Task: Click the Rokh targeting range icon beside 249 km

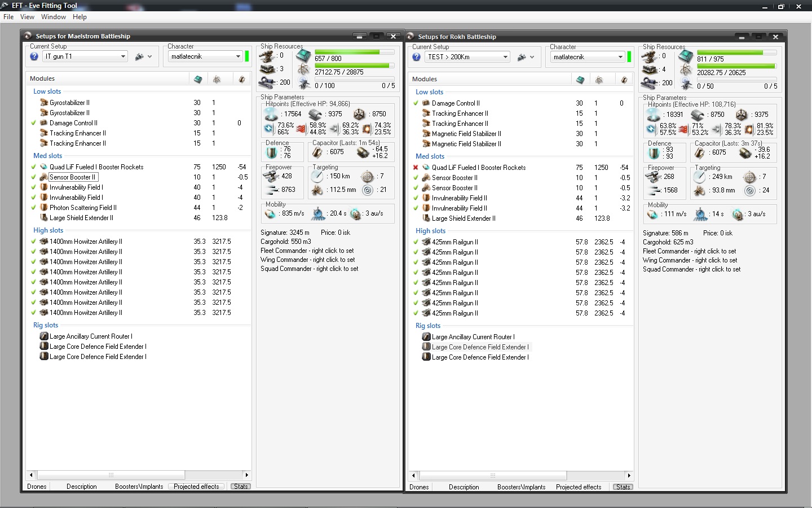Action: coord(700,177)
